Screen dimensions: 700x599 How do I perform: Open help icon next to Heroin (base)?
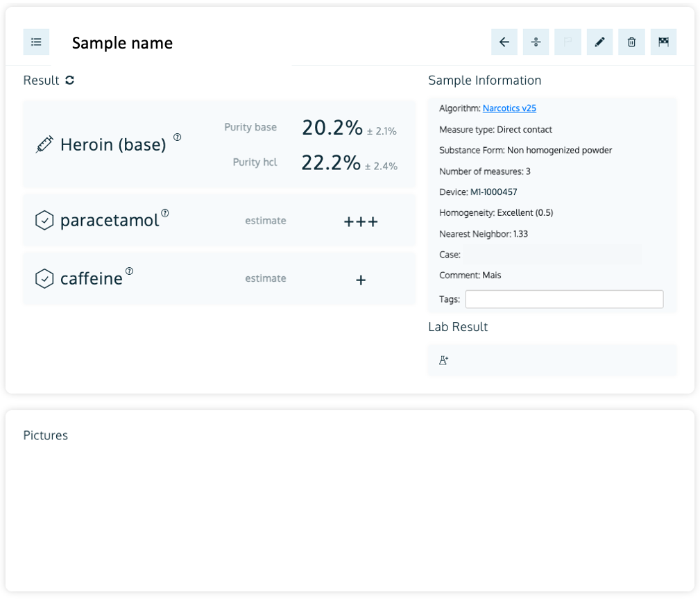177,137
